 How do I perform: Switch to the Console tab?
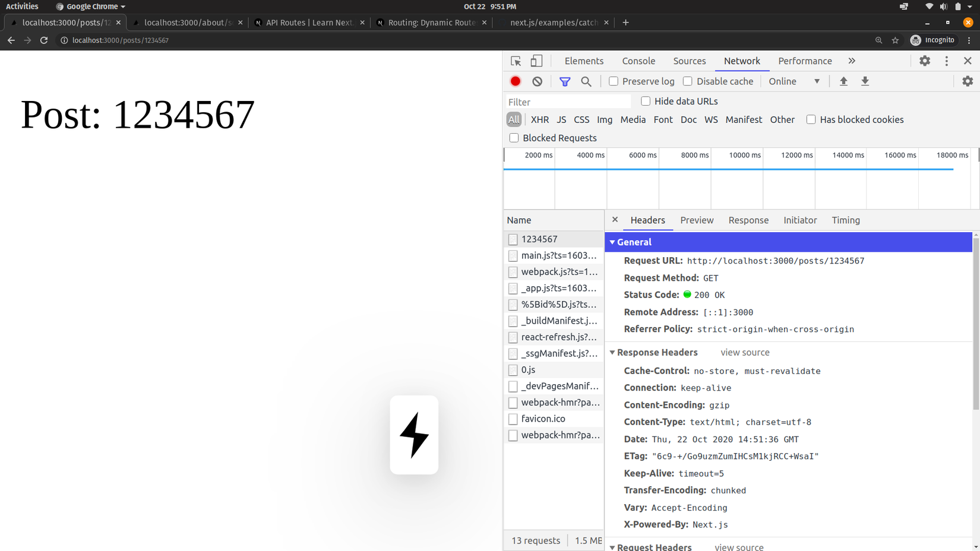[x=638, y=61]
